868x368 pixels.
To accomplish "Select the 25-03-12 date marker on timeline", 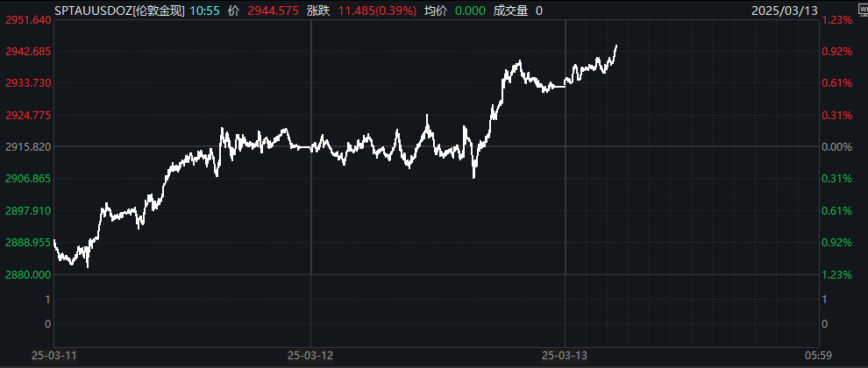I will [x=310, y=354].
